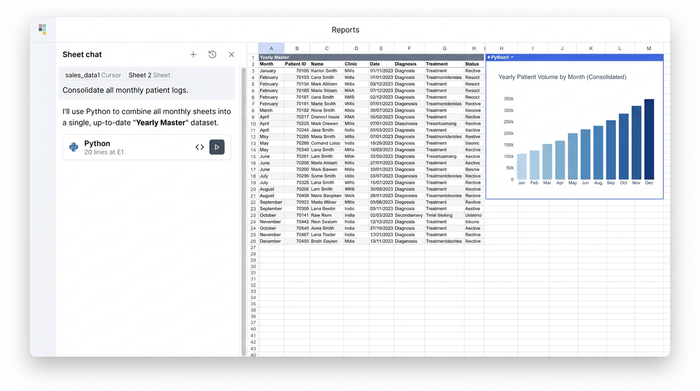The image size is (700, 391).
Task: Select the sales_data1 Cursor context chip
Action: click(93, 75)
